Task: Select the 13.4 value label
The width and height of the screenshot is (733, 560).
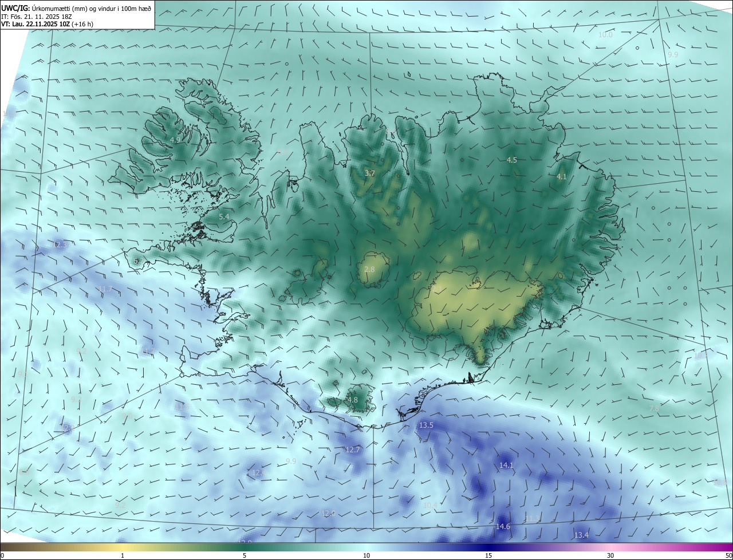Action: click(581, 535)
